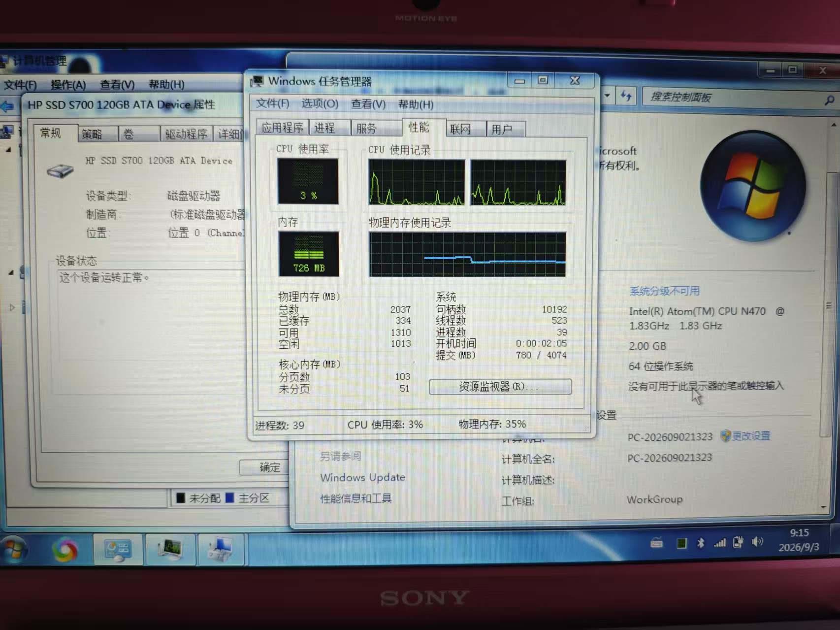Click the 搜索控制面板 search field
840x630 pixels.
pyautogui.click(x=734, y=98)
